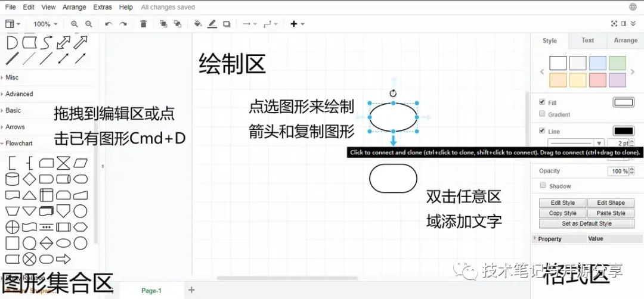The width and height of the screenshot is (644, 299).
Task: Open the Extras menu
Action: 103,7
